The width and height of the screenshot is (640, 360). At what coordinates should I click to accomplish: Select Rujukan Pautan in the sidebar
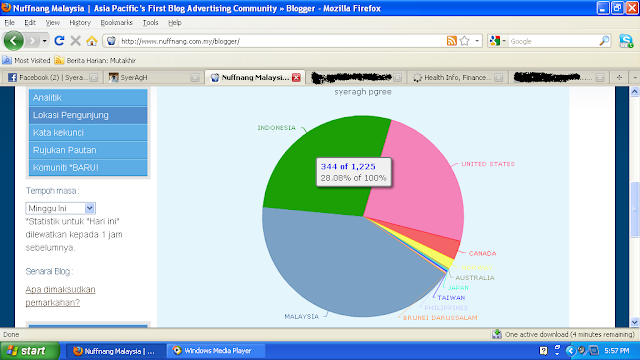[x=88, y=150]
